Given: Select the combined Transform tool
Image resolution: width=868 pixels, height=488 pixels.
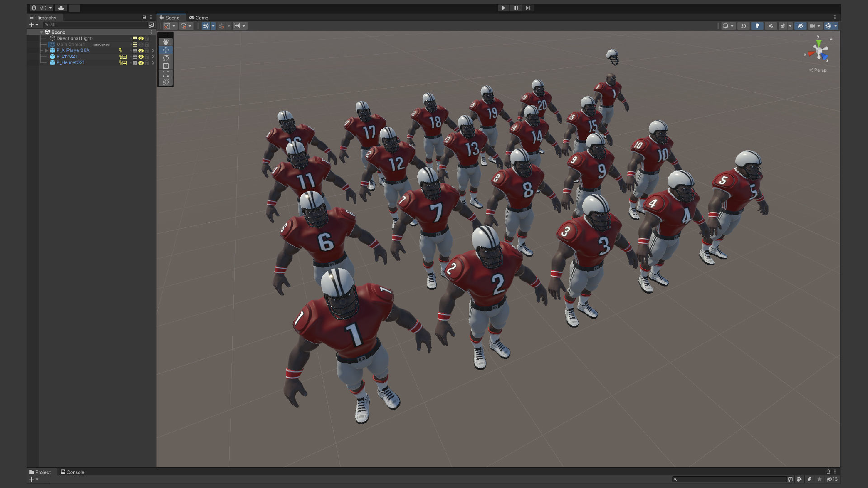Looking at the screenshot, I should tap(165, 82).
